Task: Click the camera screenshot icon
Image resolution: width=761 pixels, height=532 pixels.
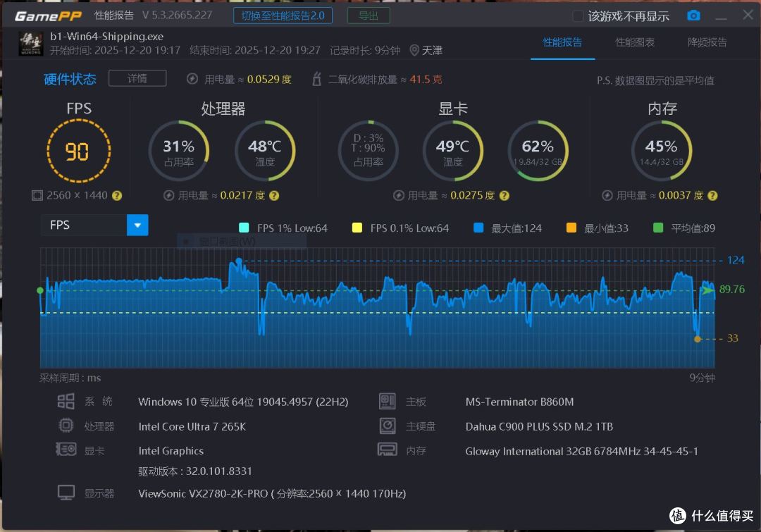Action: pyautogui.click(x=693, y=16)
